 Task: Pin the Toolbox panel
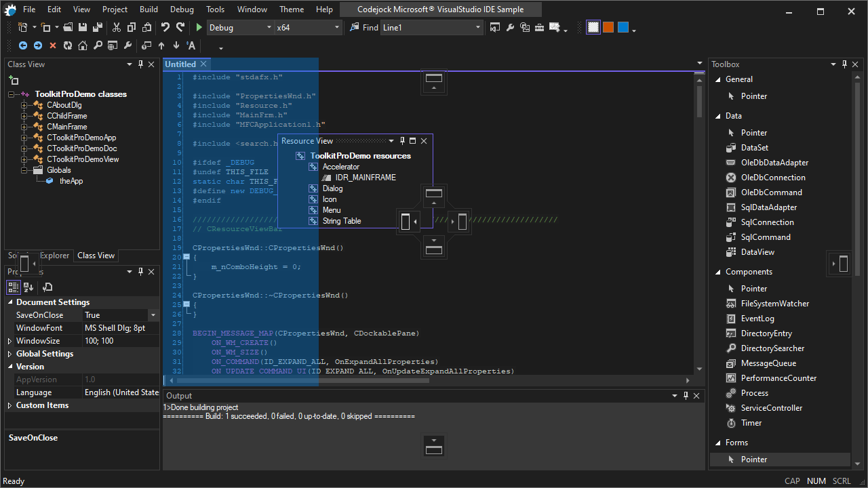coord(845,64)
